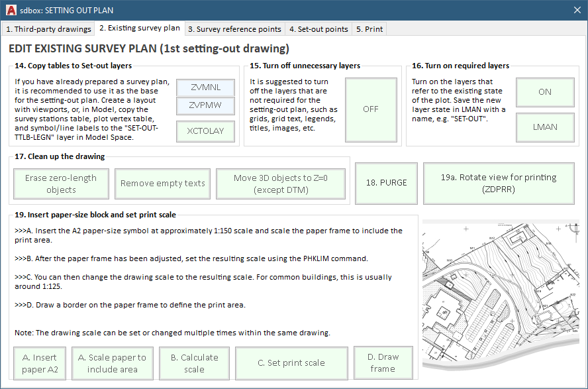Click the label 14. Copy tables to Set-out layers
The width and height of the screenshot is (588, 389).
coord(73,66)
